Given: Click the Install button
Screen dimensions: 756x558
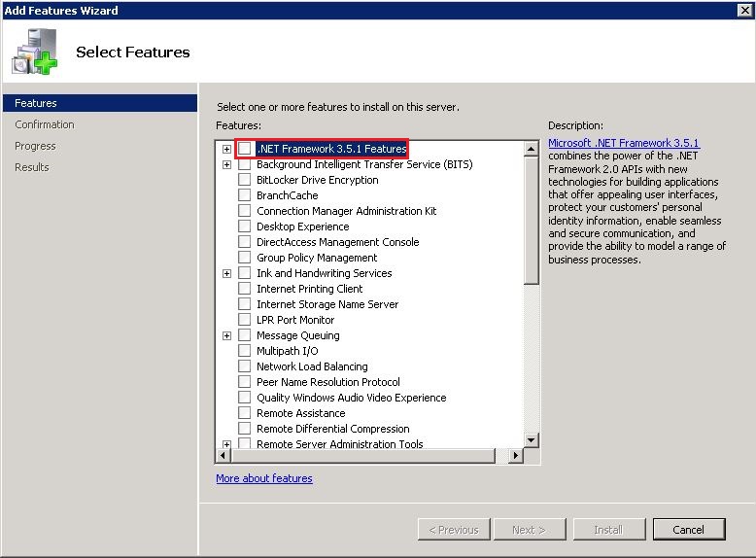Looking at the screenshot, I should pos(609,530).
